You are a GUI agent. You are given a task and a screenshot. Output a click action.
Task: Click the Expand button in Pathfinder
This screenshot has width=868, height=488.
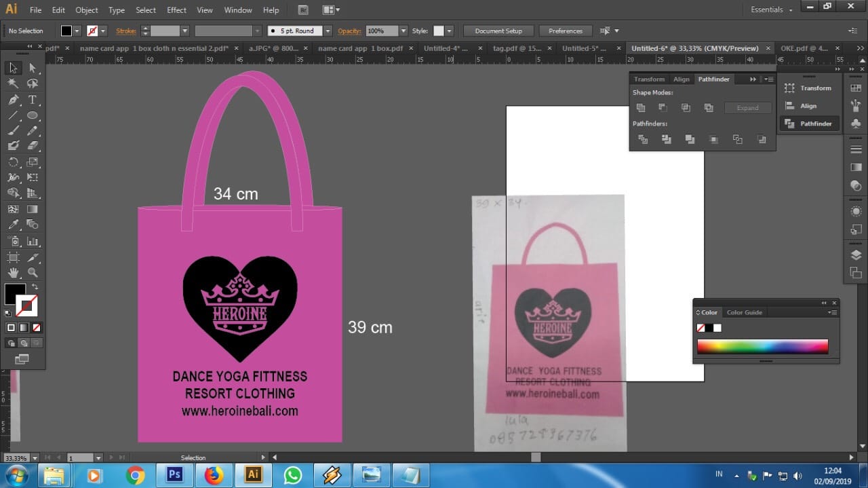click(x=748, y=108)
